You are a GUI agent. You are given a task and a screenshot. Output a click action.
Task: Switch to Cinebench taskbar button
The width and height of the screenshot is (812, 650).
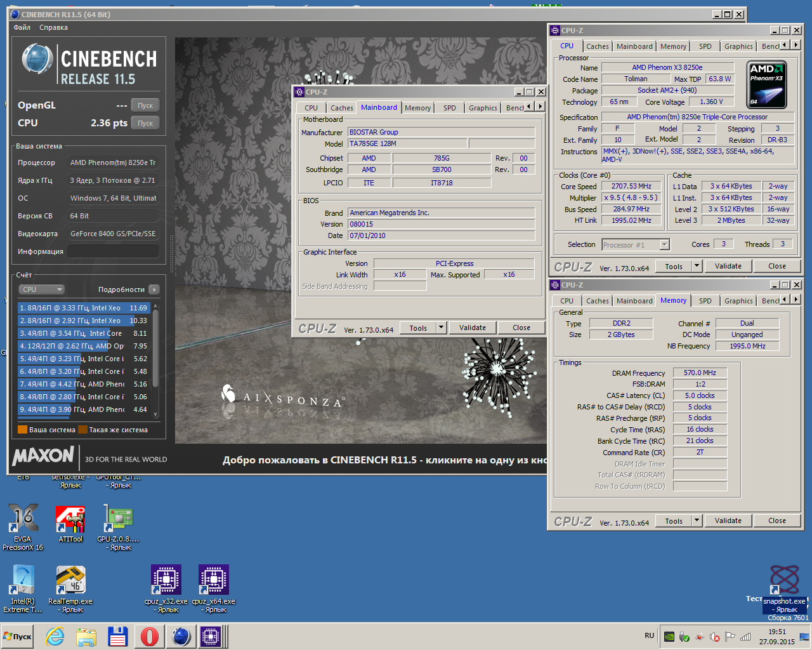[x=181, y=637]
